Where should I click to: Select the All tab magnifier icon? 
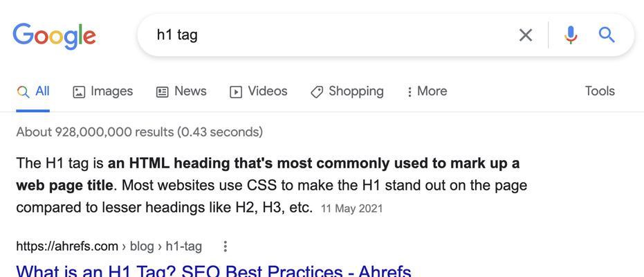point(24,91)
